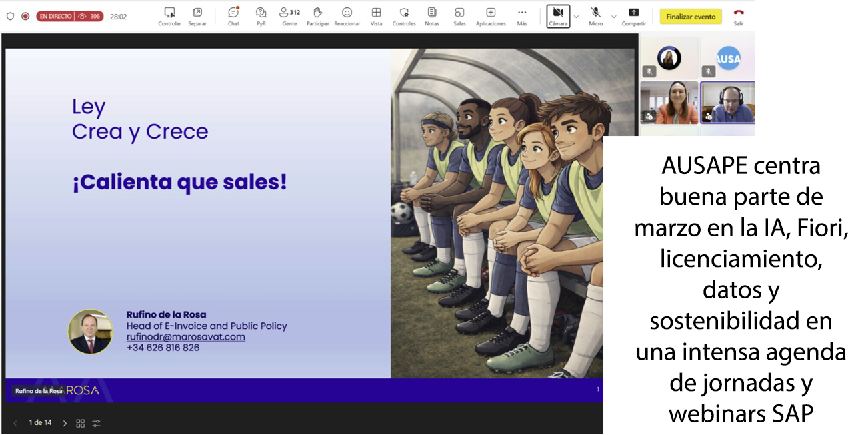868x435 pixels.
Task: Toggle the Cámara on or off
Action: tap(558, 16)
